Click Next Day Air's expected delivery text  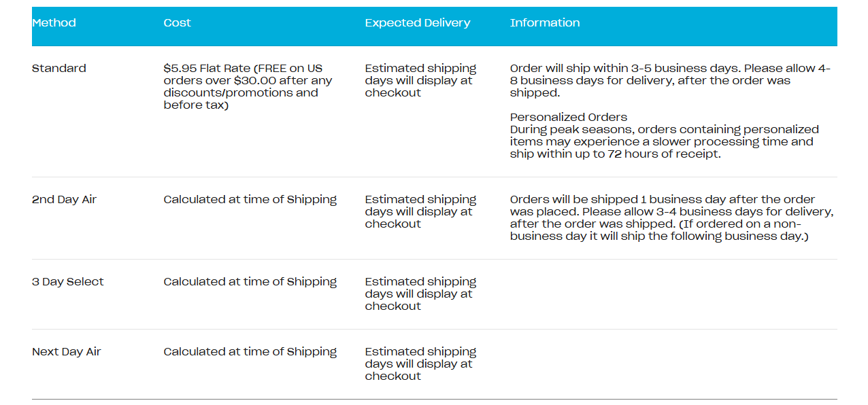[420, 364]
